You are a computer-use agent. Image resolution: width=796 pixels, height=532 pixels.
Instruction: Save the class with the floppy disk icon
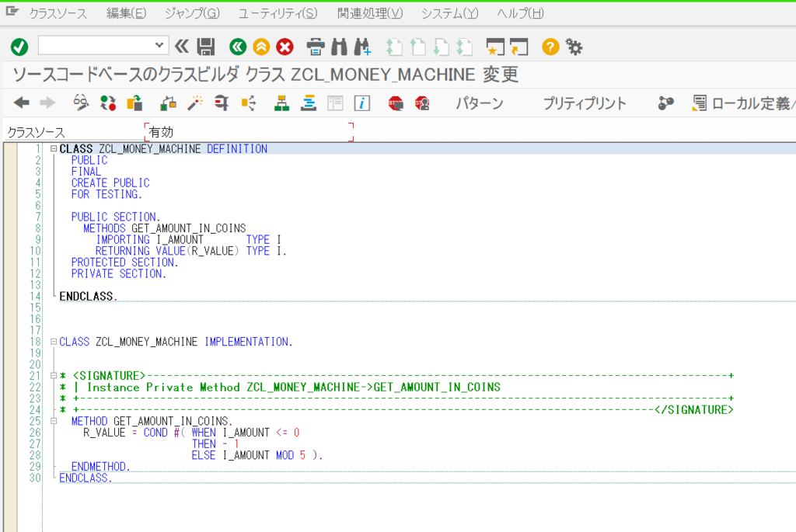205,47
